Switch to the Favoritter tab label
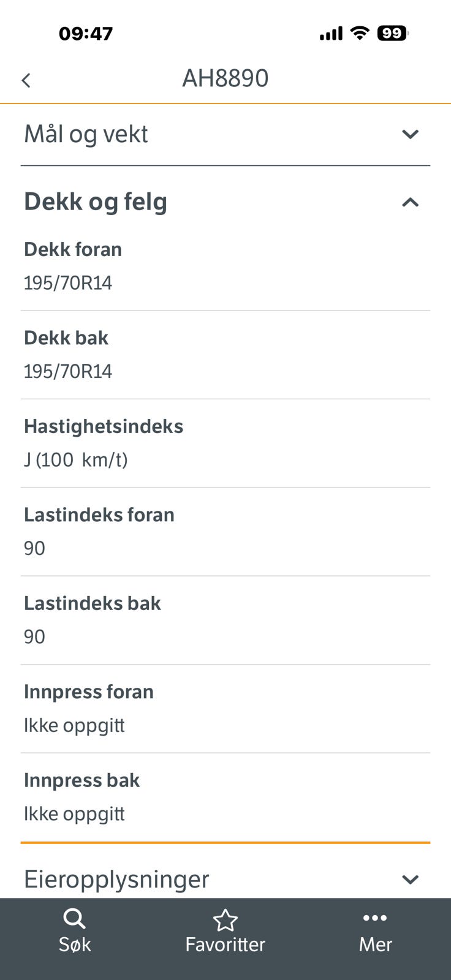Screen dimensions: 451x980 (225, 944)
